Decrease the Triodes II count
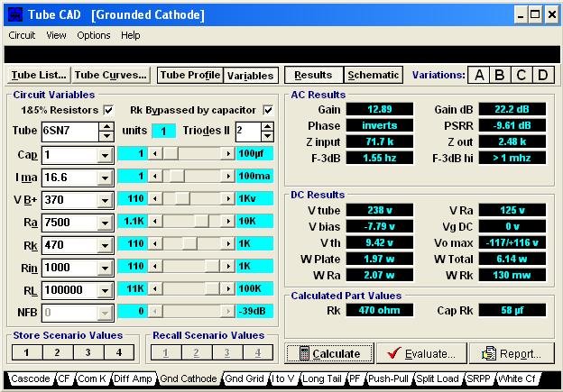Viewport: 563px width, 392px height. (267, 136)
